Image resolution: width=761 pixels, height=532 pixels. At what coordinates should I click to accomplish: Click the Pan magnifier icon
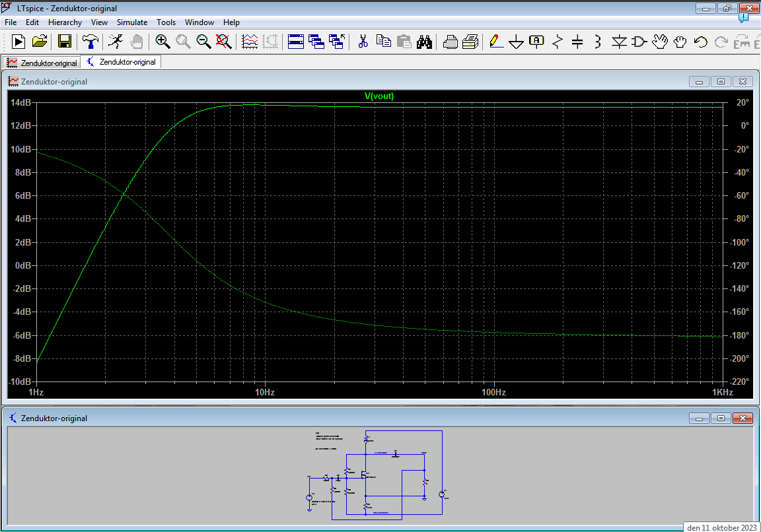point(183,42)
